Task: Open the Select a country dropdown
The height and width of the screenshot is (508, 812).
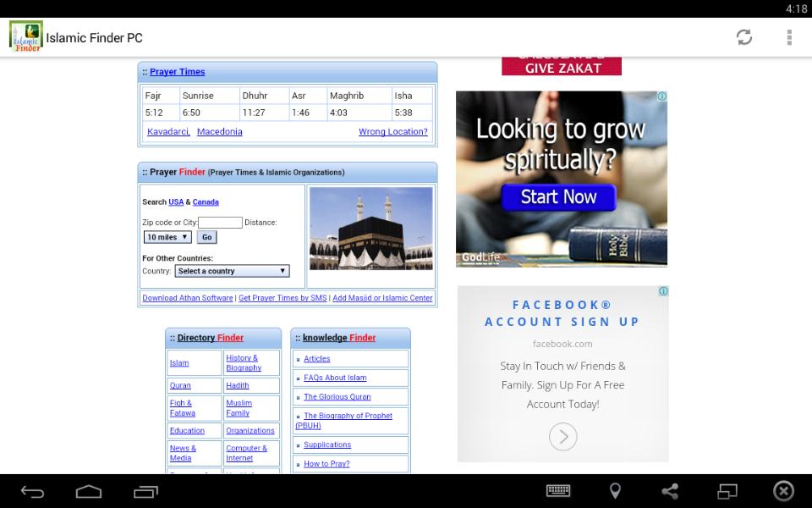Action: 232,271
